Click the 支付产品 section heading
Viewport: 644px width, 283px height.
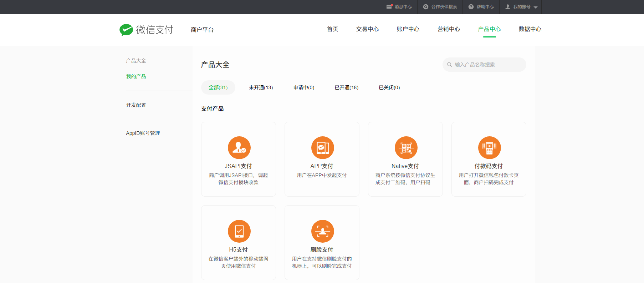pyautogui.click(x=213, y=108)
